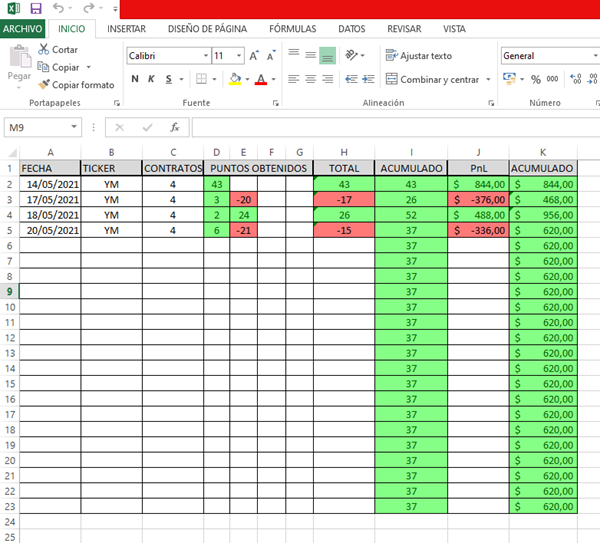Switch to DISEÑO DE PÁGINA tab
This screenshot has width=600, height=543.
[207, 29]
